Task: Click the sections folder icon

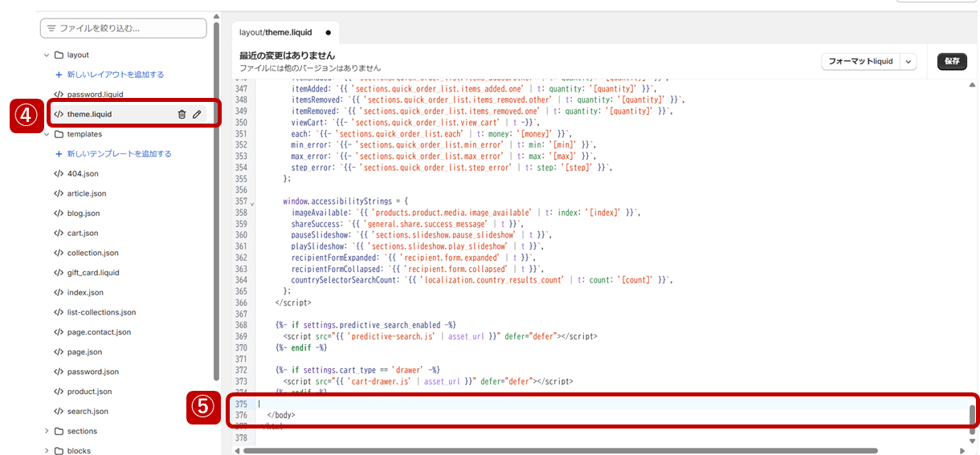Action: pos(59,432)
